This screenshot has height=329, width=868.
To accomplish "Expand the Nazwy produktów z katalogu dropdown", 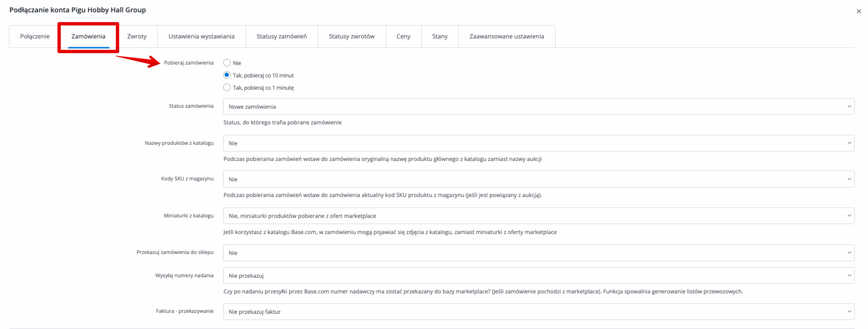I will [x=538, y=143].
